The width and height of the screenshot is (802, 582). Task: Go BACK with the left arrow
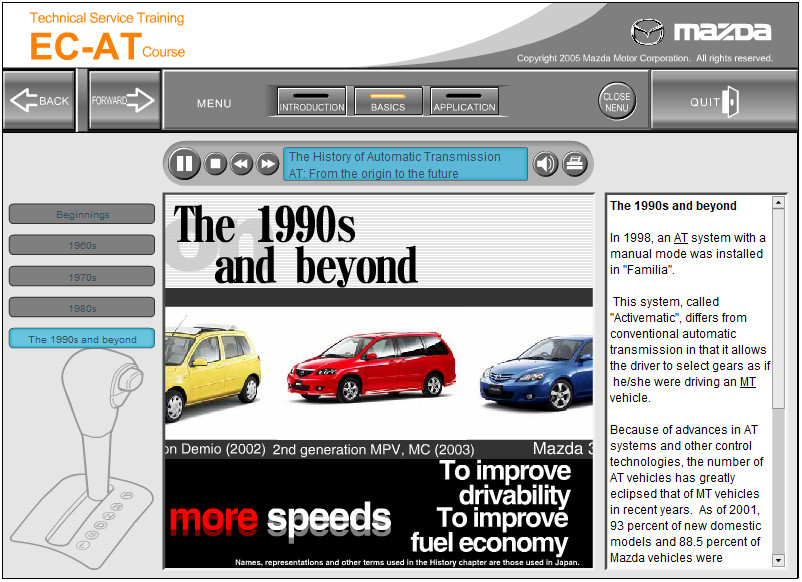coord(39,100)
